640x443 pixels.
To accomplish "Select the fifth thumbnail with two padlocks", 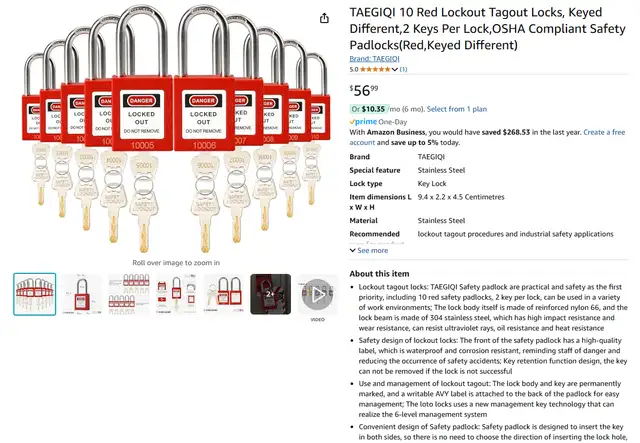I will click(x=223, y=294).
